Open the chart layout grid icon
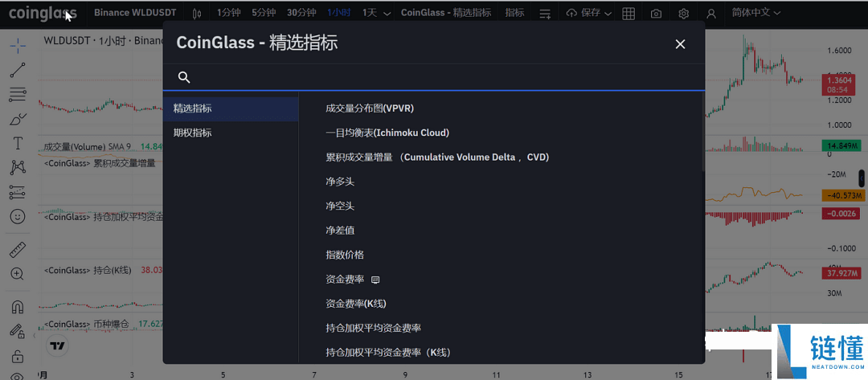868x380 pixels. 628,14
